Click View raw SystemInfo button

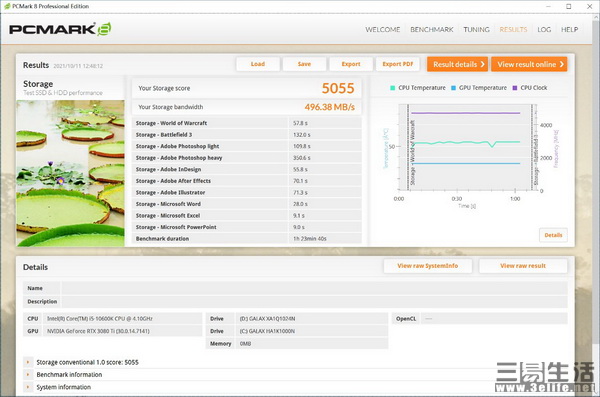[428, 266]
